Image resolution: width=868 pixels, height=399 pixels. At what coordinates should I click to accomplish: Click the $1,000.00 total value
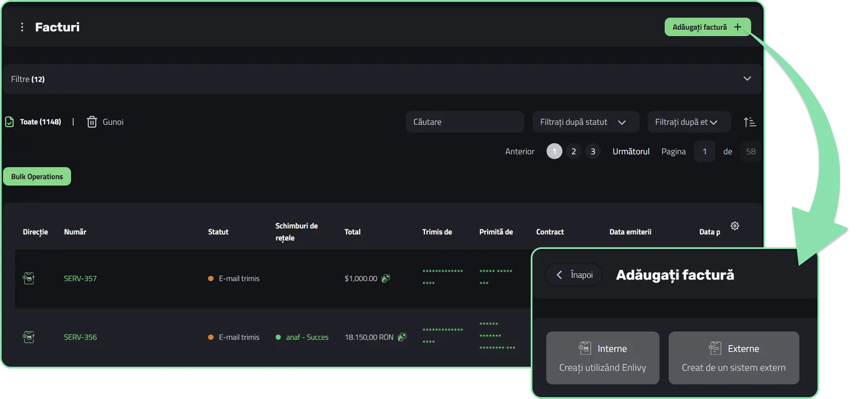[361, 278]
